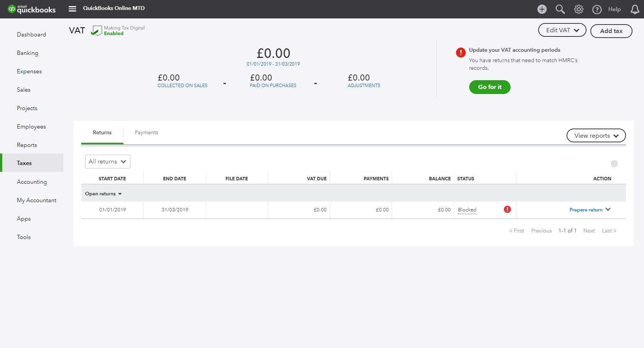Open the Create plus icon
644x348 pixels.
542,9
